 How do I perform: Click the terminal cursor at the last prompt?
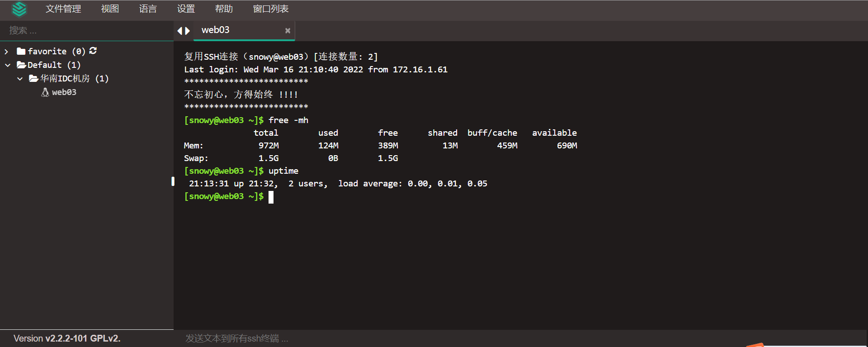(271, 197)
